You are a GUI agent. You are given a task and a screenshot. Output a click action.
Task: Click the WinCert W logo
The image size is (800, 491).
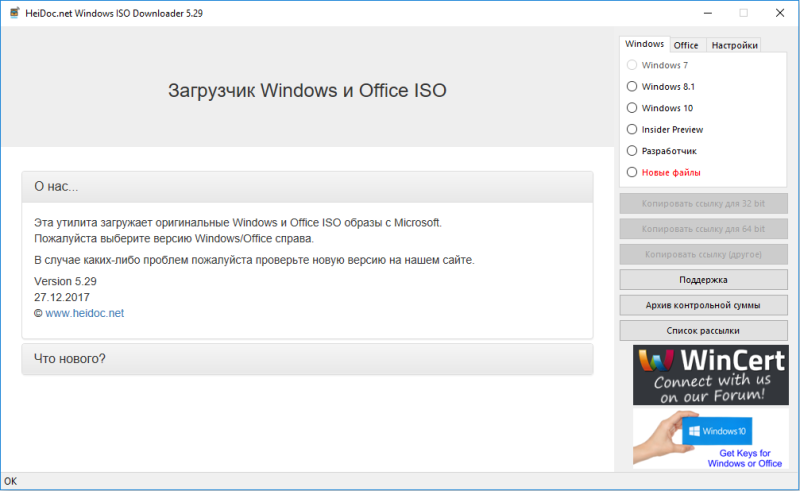(656, 360)
